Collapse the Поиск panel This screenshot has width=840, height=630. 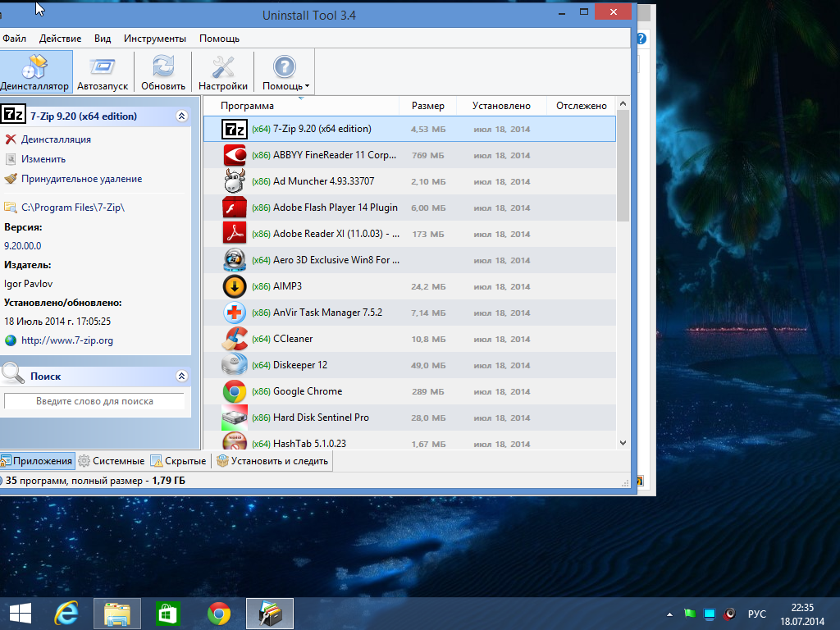[x=181, y=376]
